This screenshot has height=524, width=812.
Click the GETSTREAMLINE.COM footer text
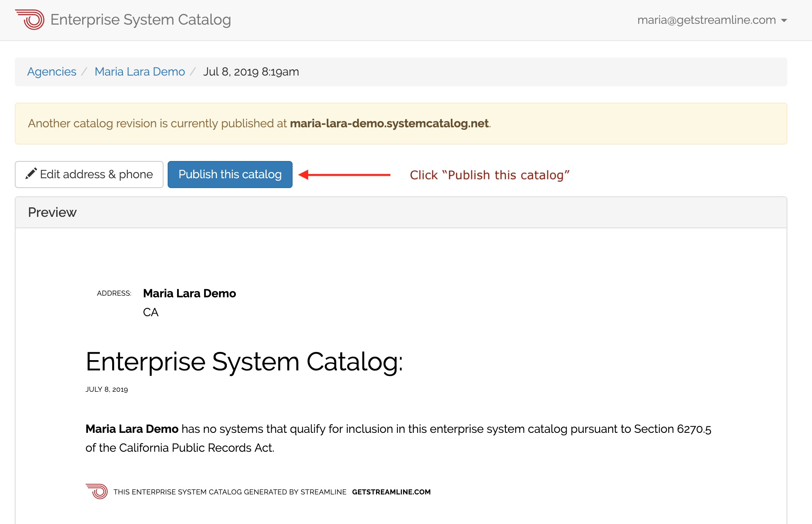point(391,492)
